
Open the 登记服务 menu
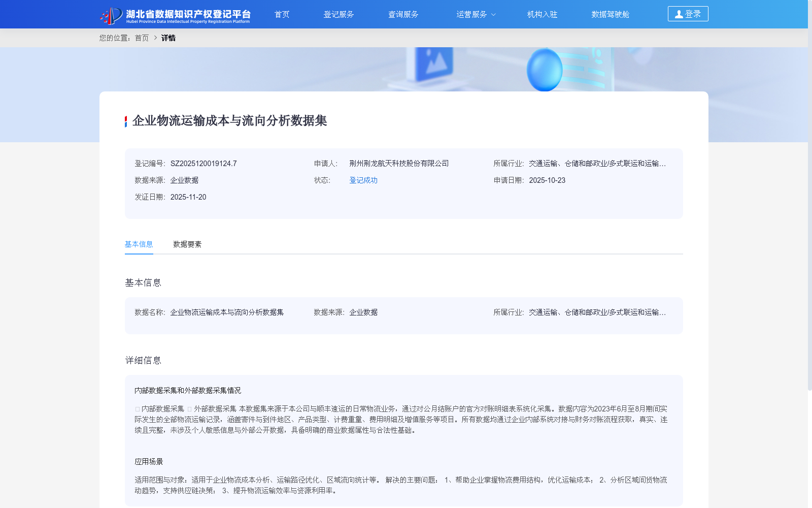tap(339, 14)
